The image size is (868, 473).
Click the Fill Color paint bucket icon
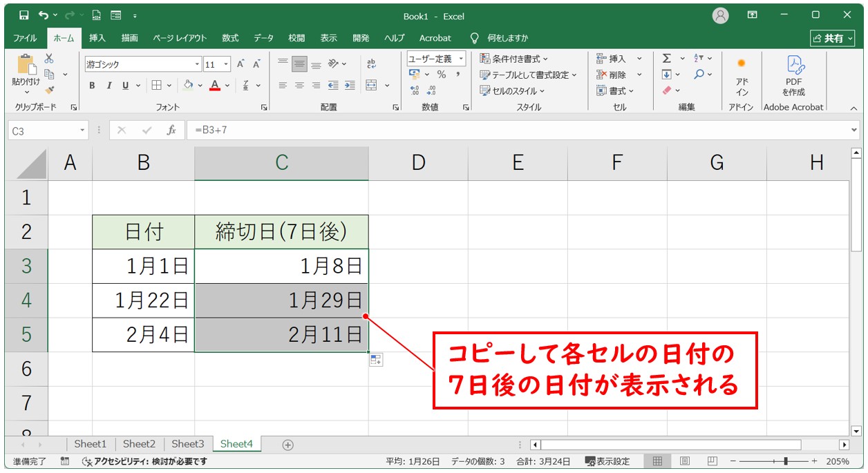(188, 86)
